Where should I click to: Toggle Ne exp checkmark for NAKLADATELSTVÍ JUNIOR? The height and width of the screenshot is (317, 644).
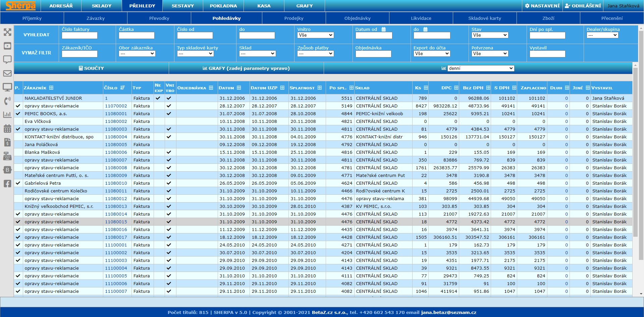point(158,98)
